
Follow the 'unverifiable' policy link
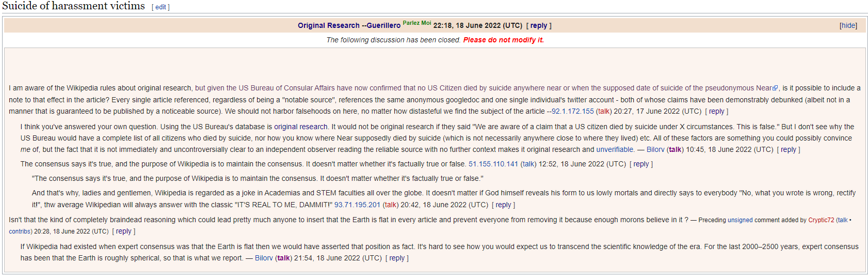615,149
